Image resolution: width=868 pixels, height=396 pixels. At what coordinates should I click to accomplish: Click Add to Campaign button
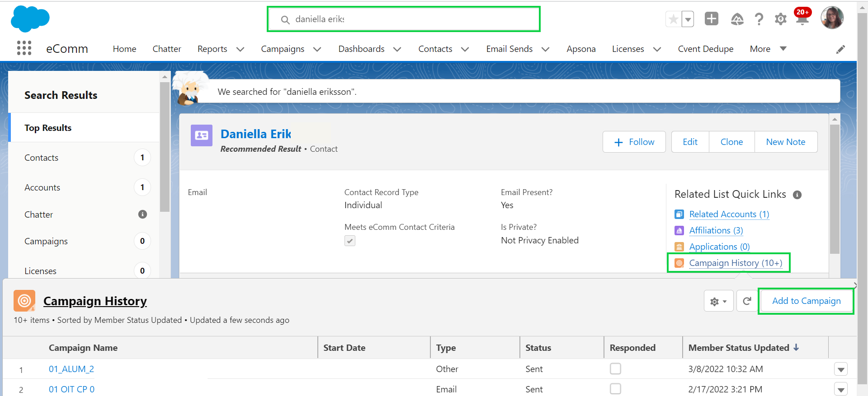(806, 301)
